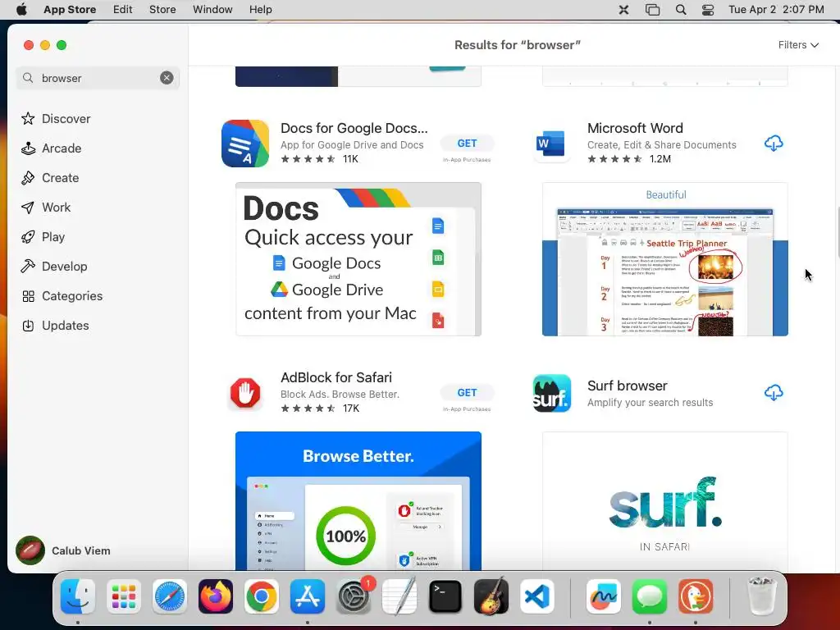Click the Stage Manager windows icon in menu bar

(x=652, y=10)
